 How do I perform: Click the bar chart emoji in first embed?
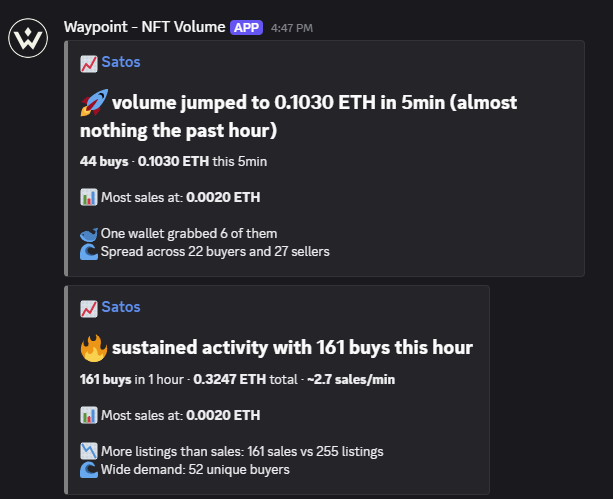(x=89, y=197)
